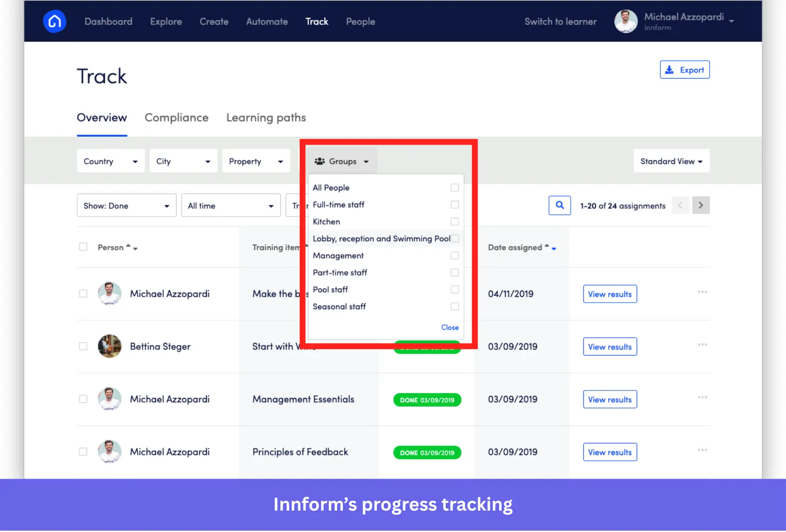Open People in the top navigation
The height and width of the screenshot is (532, 786).
coord(361,21)
